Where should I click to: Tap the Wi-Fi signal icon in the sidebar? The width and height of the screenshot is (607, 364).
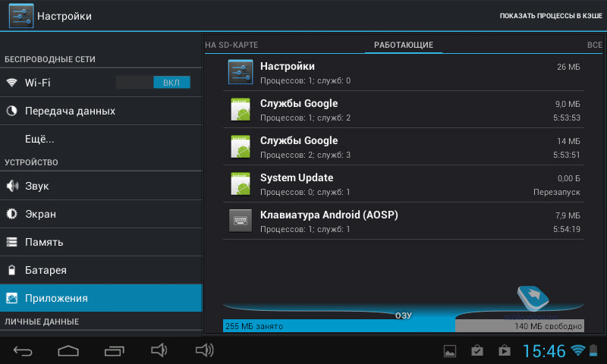pos(12,83)
